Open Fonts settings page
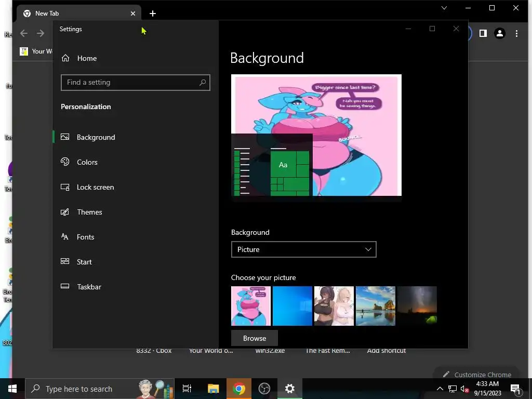 pos(86,237)
